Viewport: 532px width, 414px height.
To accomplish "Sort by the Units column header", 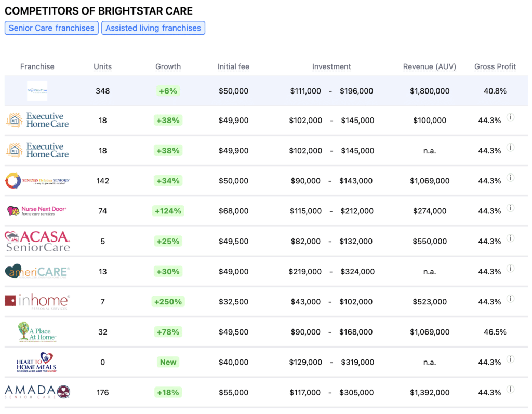I will [102, 66].
